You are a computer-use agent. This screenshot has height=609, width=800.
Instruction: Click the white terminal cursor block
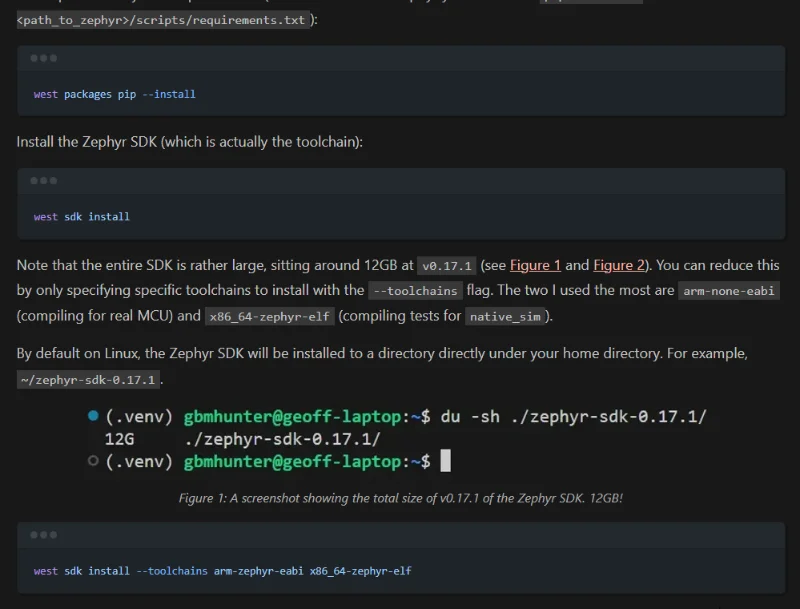pyautogui.click(x=445, y=461)
